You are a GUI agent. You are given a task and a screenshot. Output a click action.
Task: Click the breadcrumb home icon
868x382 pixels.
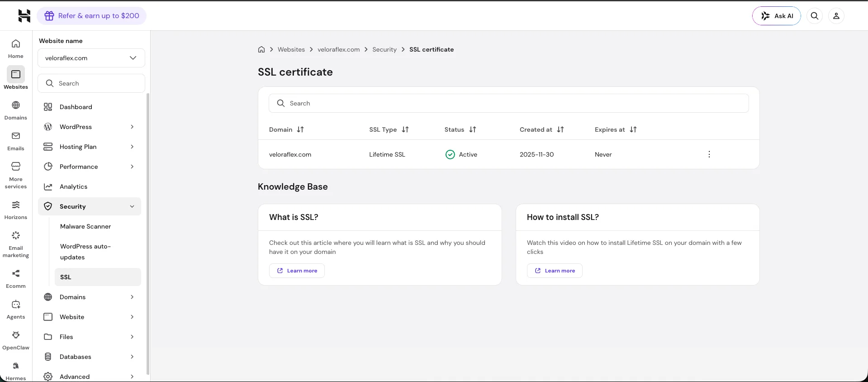click(x=261, y=49)
